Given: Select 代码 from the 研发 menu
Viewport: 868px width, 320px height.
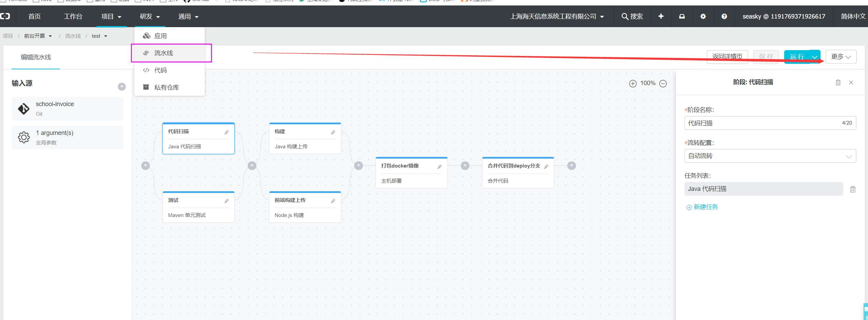Looking at the screenshot, I should tap(170, 70).
